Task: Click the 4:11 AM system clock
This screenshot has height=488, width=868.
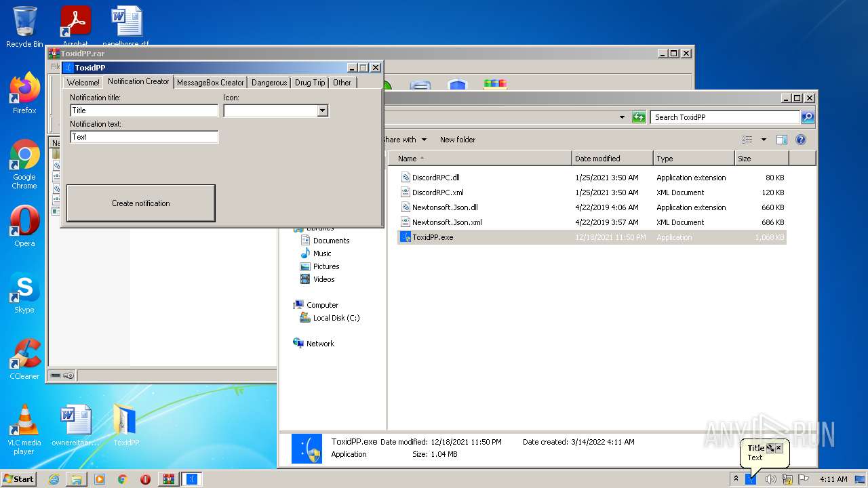Action: [x=833, y=479]
